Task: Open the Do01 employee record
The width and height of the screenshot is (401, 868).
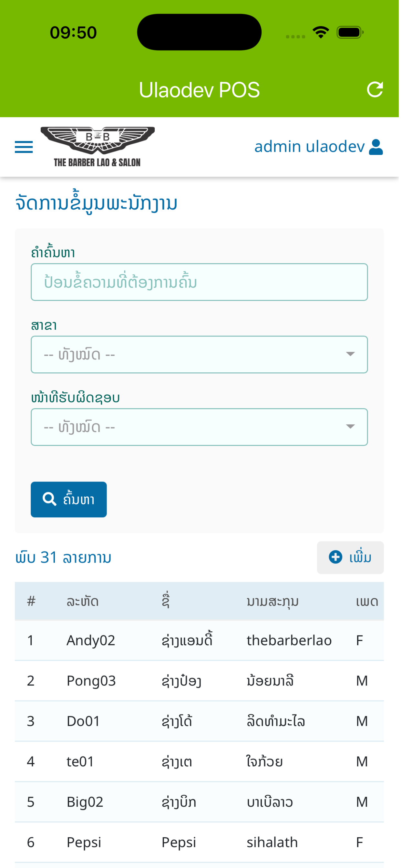Action: [x=200, y=724]
